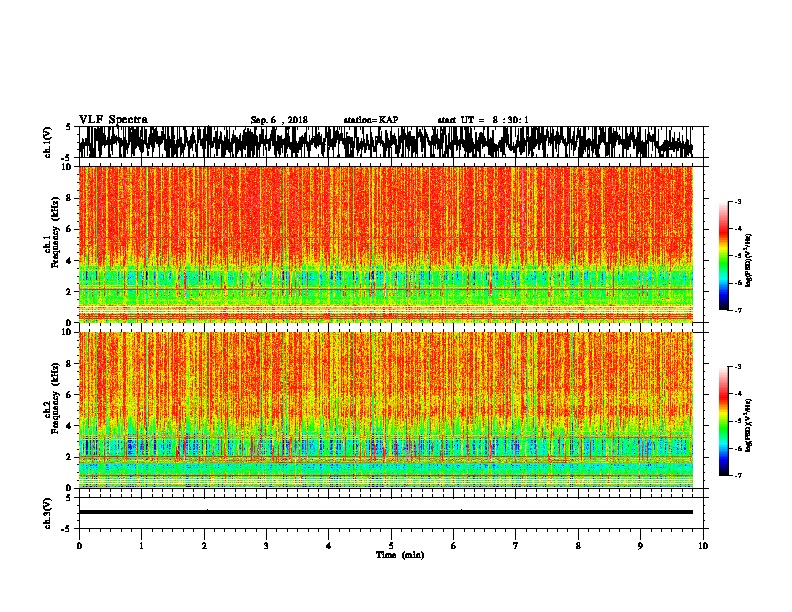
Task: Click the "8" kHz tick on ch.2 axis
Action: pyautogui.click(x=70, y=363)
